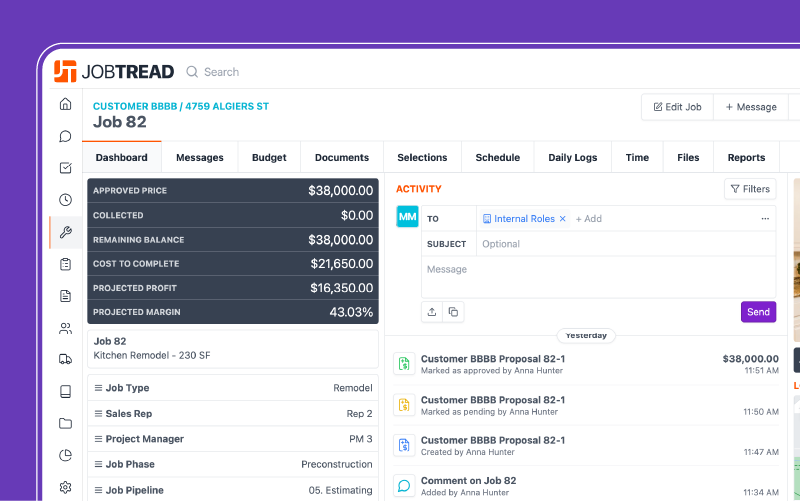This screenshot has height=501, width=800.
Task: Open the Vendors truck sidebar icon
Action: tap(65, 360)
